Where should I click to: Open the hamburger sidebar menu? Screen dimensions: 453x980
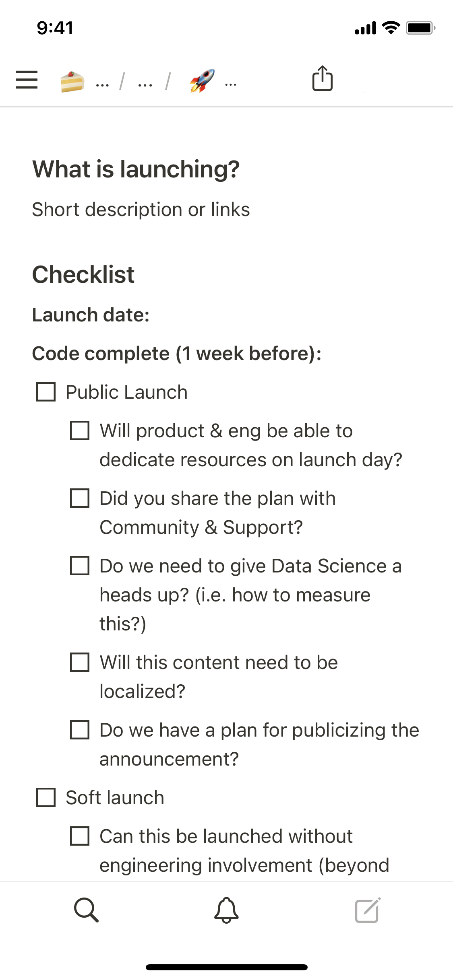coord(27,79)
